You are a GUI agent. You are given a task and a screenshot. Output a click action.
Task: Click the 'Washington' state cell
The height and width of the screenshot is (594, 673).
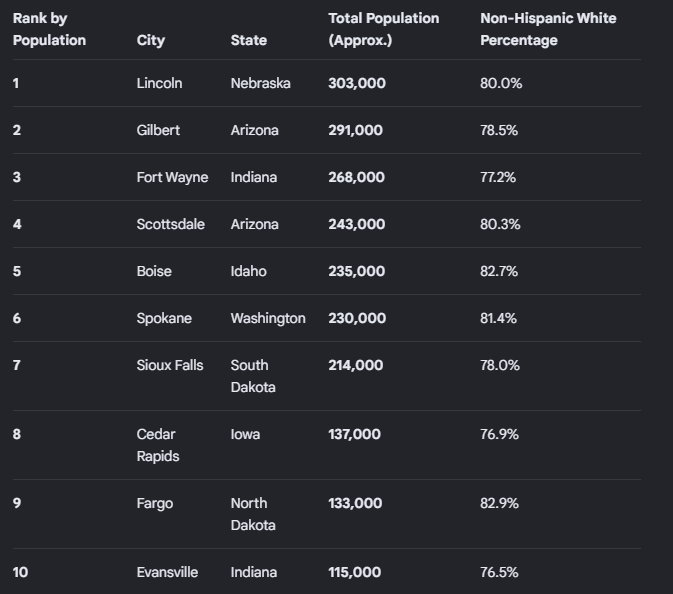point(268,318)
